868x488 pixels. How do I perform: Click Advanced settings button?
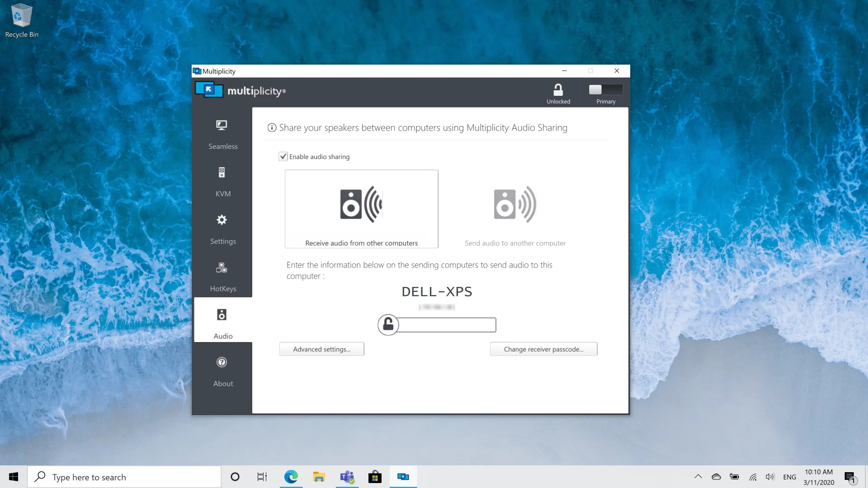(321, 349)
